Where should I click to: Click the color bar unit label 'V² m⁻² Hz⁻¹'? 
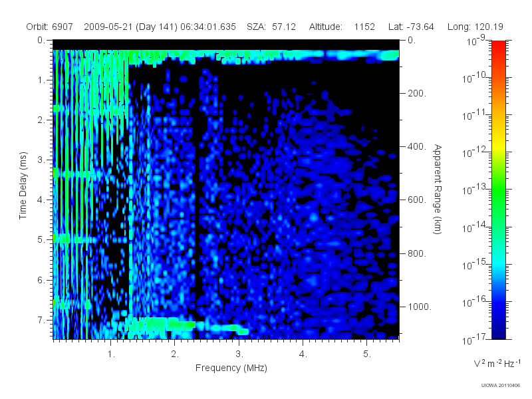[x=497, y=363]
